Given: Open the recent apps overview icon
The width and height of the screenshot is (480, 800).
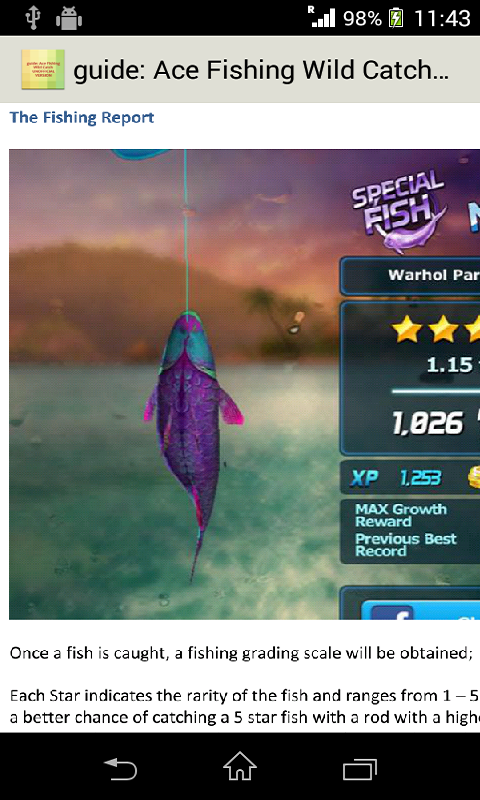Looking at the screenshot, I should click(x=360, y=769).
